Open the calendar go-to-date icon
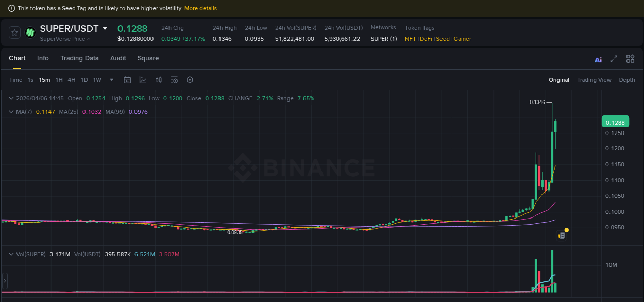Image resolution: width=644 pixels, height=302 pixels. tap(127, 80)
